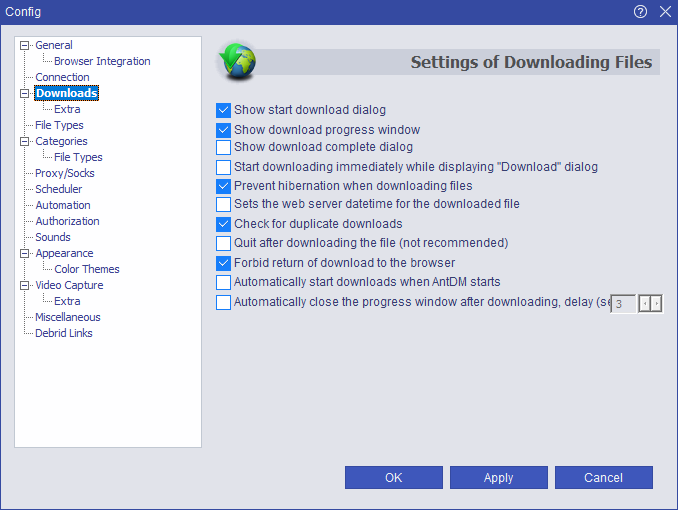678x510 pixels.
Task: Open Debrid Links settings
Action: coord(64,333)
